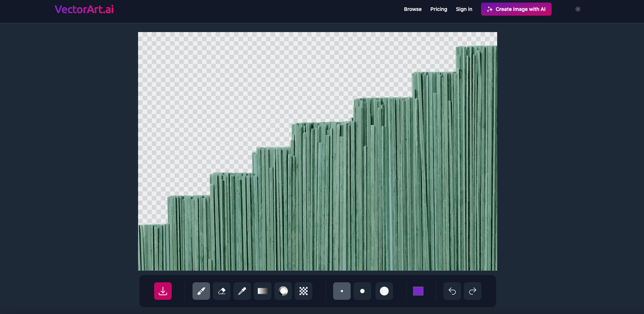Undo the last action

click(452, 291)
